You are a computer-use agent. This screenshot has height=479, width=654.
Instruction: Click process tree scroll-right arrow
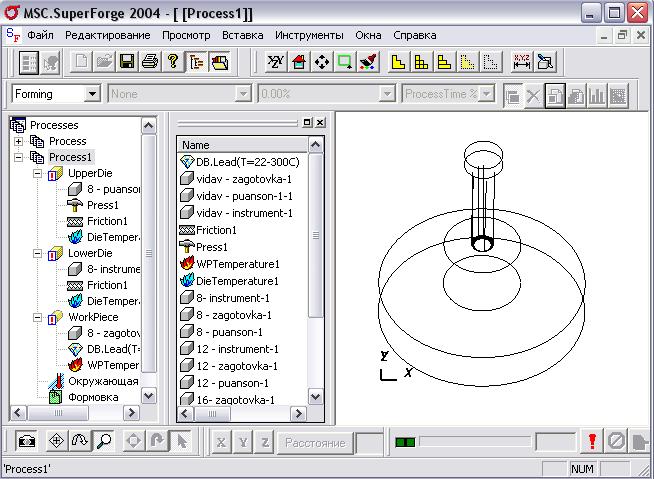131,413
